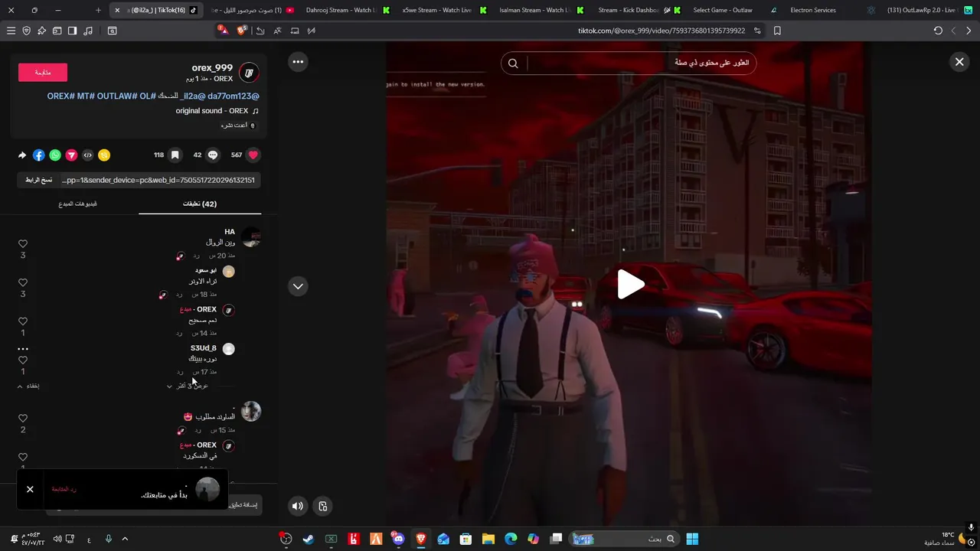The width and height of the screenshot is (980, 551).
Task: Open Brave Shields lion icon
Action: click(x=242, y=31)
